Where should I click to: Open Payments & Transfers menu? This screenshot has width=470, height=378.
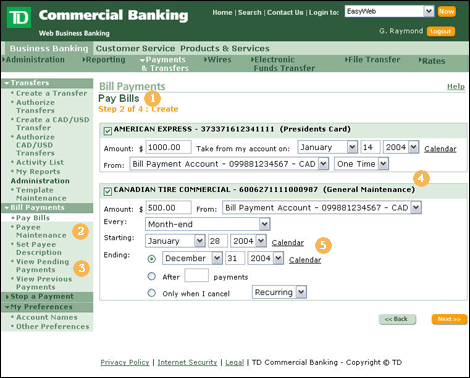[x=164, y=64]
